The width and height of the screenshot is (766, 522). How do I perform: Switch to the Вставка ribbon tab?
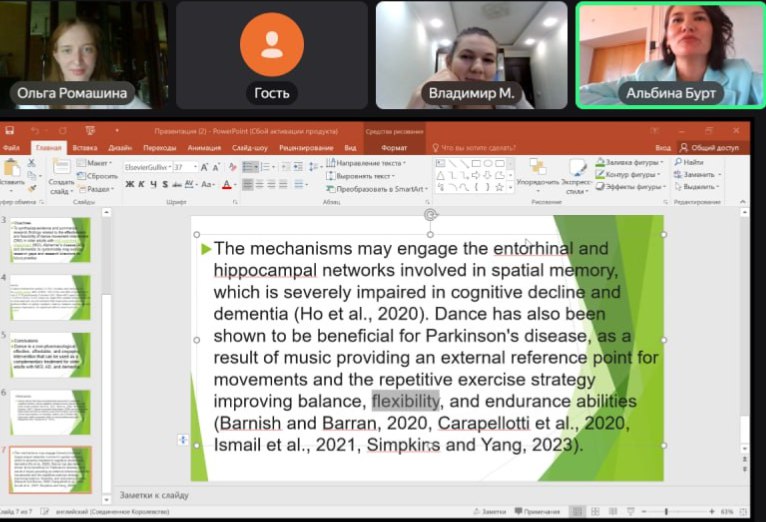[85, 147]
